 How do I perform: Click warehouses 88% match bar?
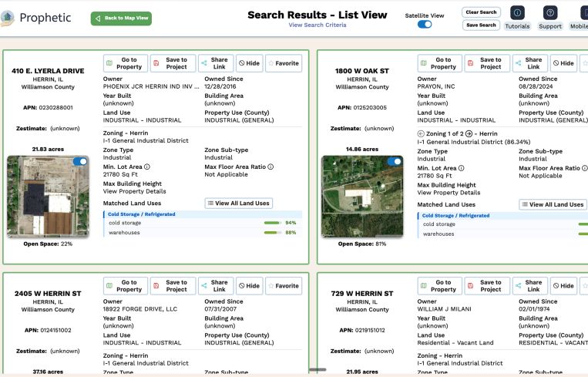273,233
